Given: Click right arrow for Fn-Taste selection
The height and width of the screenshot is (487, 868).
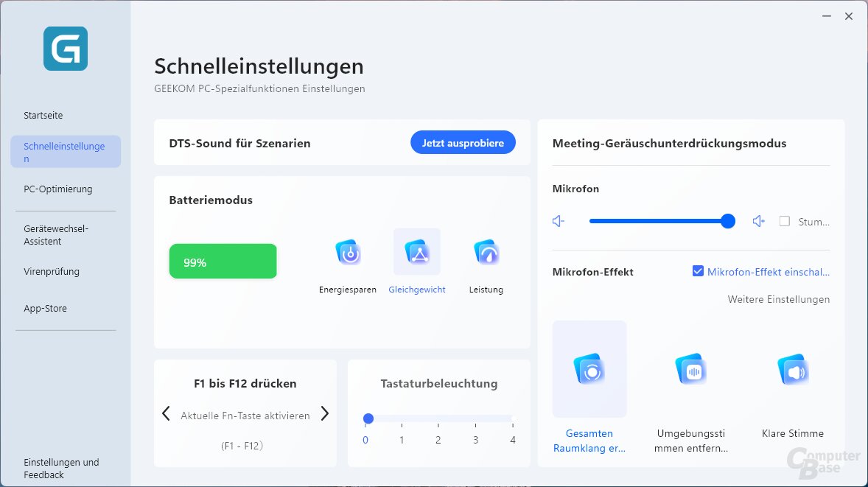Looking at the screenshot, I should pos(324,414).
